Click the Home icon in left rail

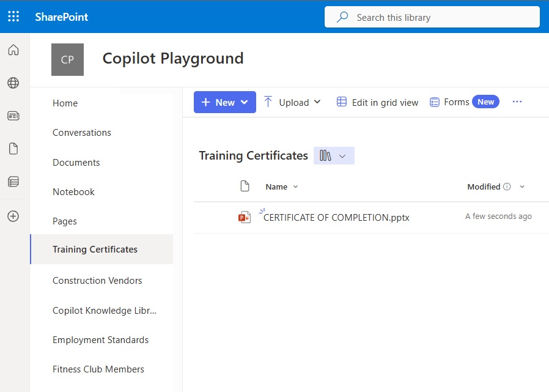(13, 50)
